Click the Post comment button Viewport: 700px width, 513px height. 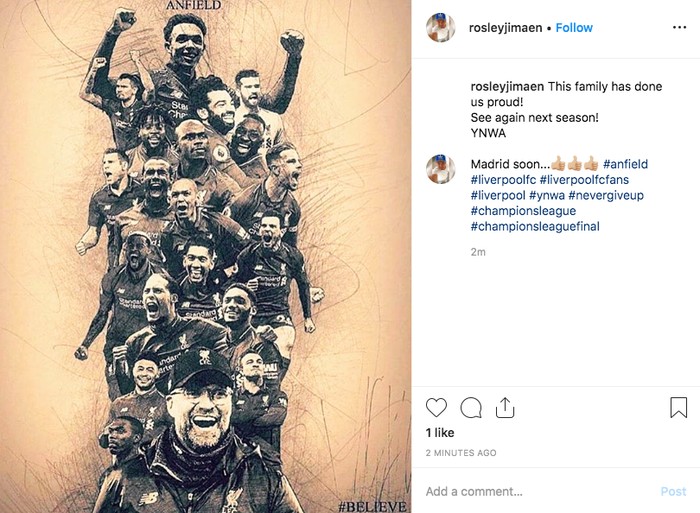(673, 491)
